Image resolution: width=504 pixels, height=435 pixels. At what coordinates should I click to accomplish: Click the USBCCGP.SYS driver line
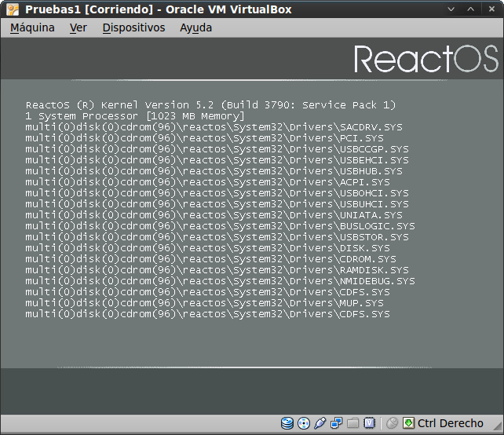(x=217, y=149)
